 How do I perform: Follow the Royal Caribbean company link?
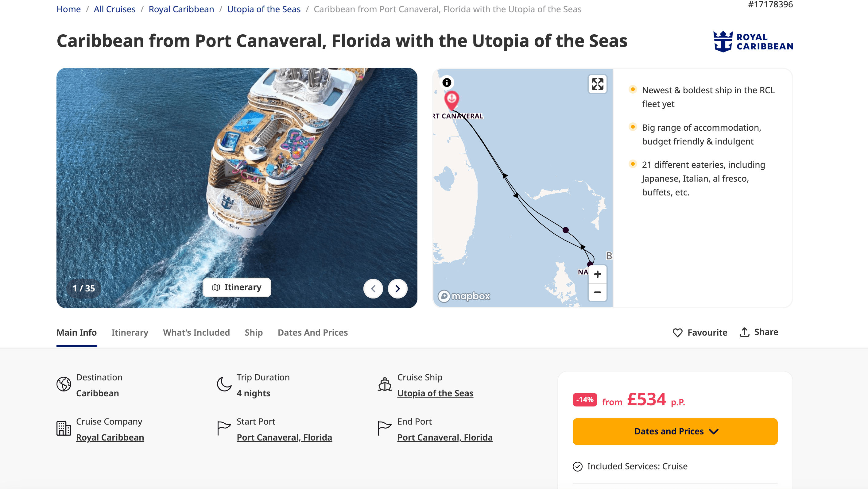[x=110, y=437]
